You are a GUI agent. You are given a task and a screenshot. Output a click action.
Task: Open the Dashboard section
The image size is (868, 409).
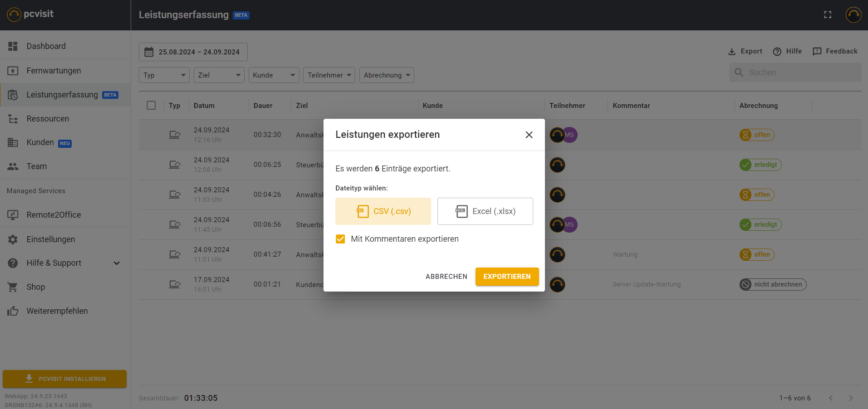click(46, 46)
